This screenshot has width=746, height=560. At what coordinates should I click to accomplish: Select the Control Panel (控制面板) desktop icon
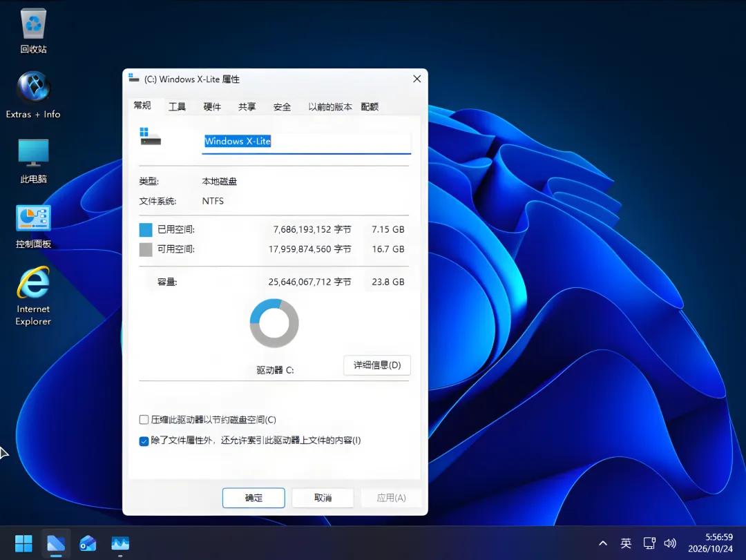point(33,226)
